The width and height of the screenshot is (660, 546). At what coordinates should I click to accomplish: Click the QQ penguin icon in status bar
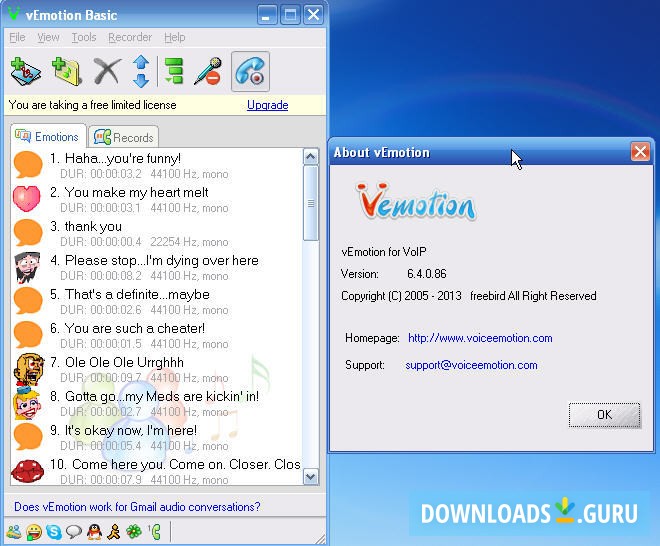(x=94, y=532)
